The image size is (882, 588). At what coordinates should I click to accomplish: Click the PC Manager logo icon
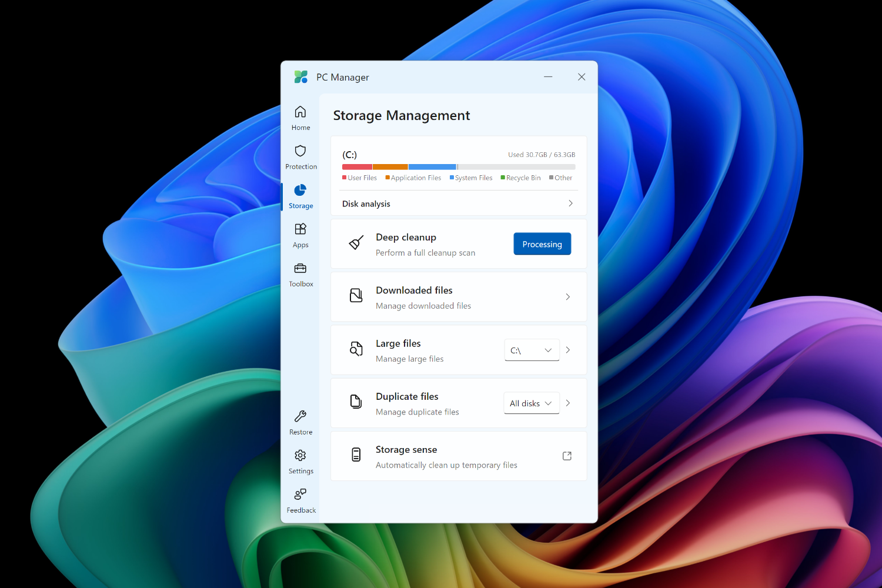point(301,77)
